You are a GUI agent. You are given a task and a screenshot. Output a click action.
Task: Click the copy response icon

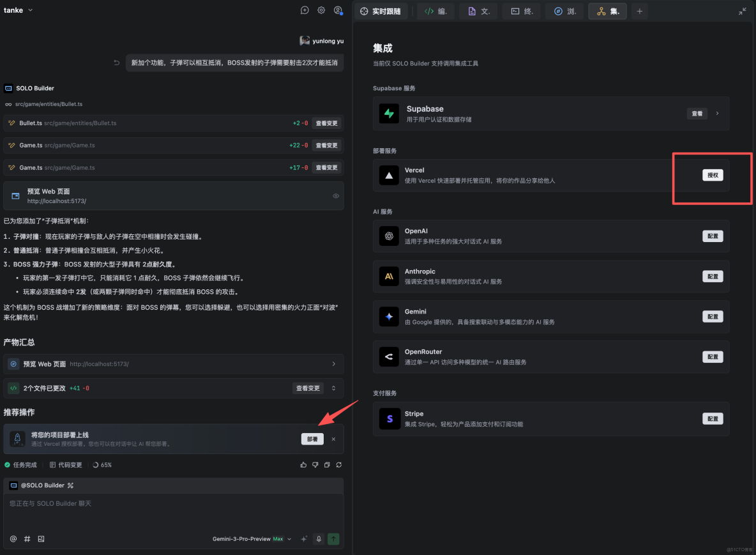tap(328, 465)
